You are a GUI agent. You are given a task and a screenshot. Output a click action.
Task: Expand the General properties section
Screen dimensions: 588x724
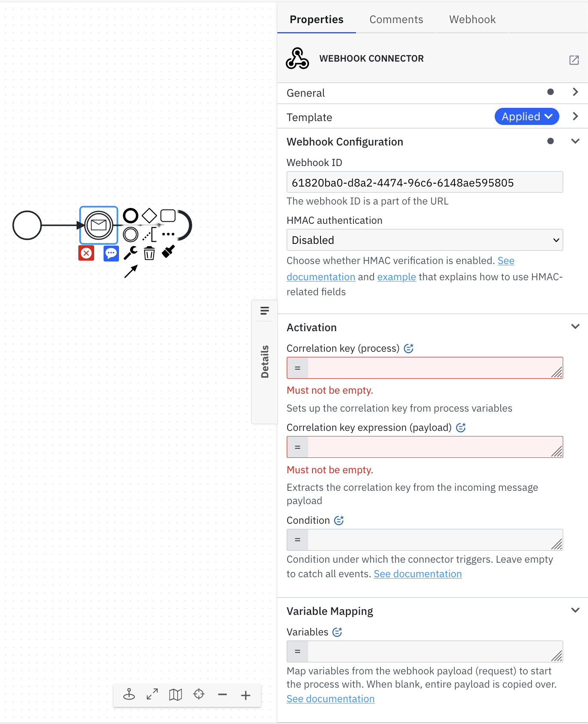(576, 92)
